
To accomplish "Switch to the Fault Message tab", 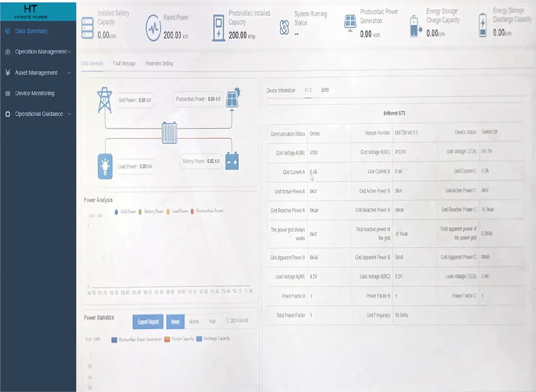I will 124,64.
